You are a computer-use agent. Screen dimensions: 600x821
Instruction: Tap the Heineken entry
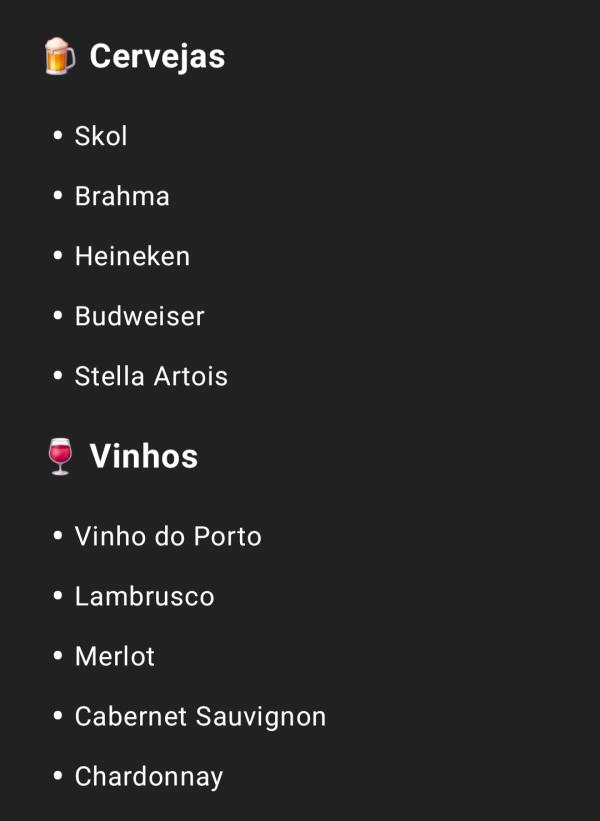click(132, 256)
